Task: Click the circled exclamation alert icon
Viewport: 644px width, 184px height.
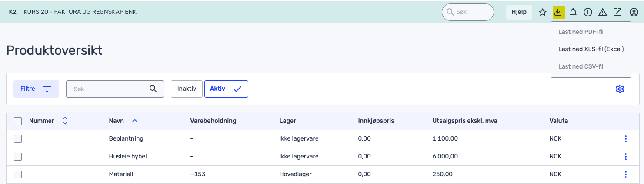Action: [588, 12]
